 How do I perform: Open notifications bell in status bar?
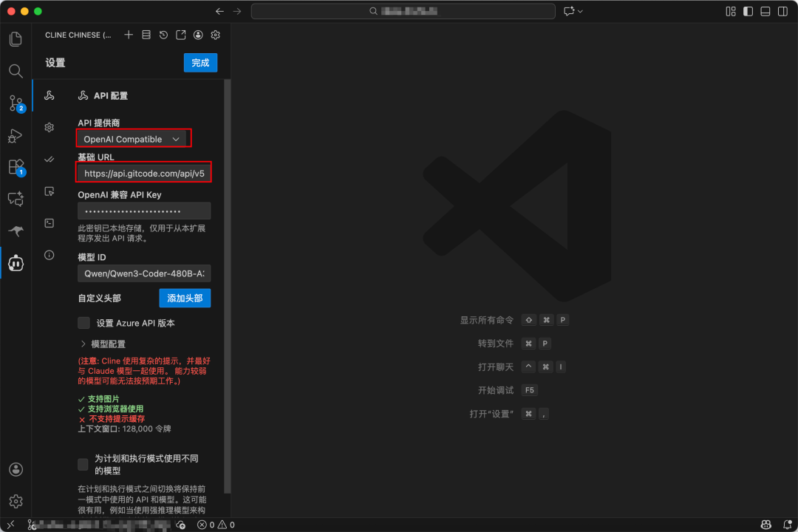pos(787,525)
